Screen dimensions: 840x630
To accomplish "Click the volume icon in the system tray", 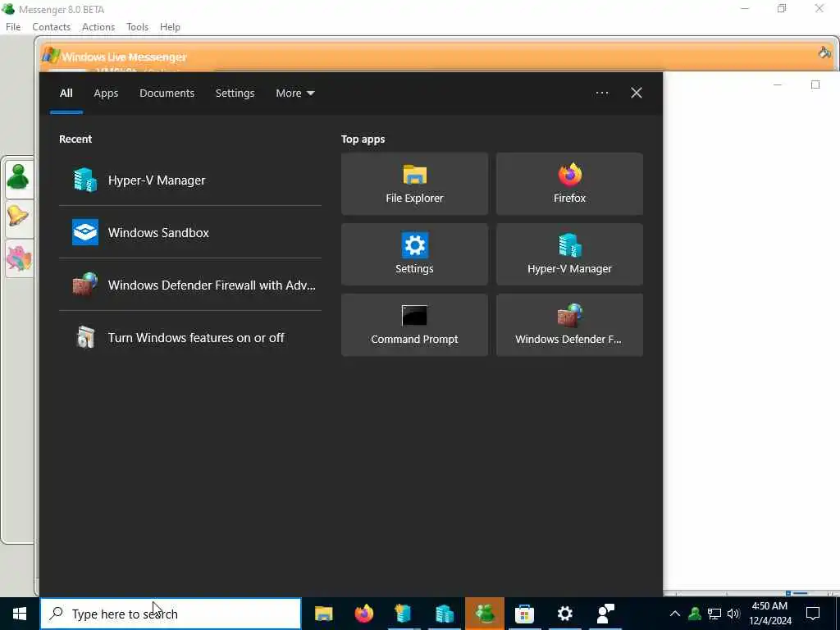I will pyautogui.click(x=733, y=614).
